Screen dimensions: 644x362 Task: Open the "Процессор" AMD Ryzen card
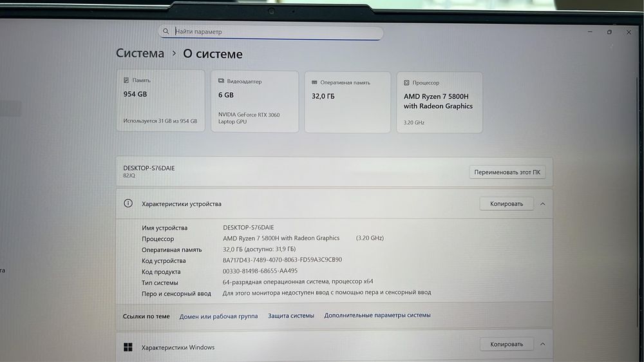[439, 102]
